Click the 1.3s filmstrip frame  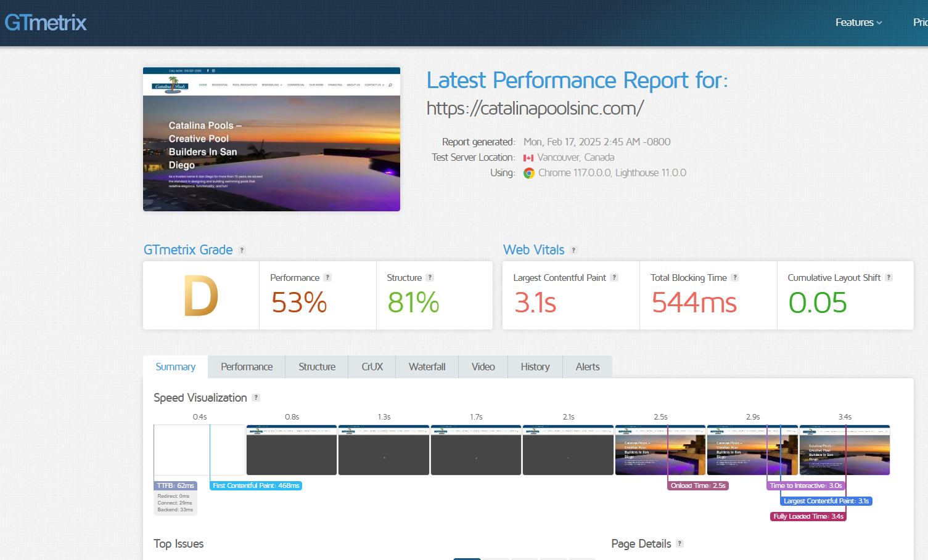click(384, 450)
